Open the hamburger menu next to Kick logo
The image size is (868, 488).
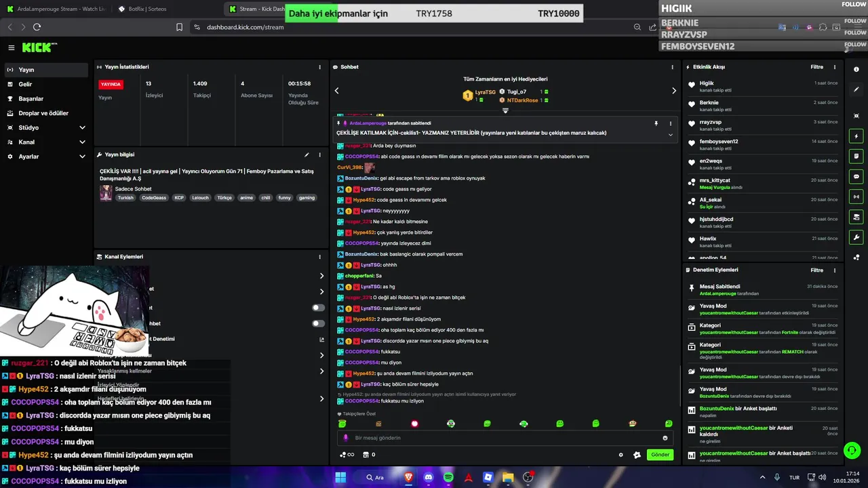click(12, 47)
